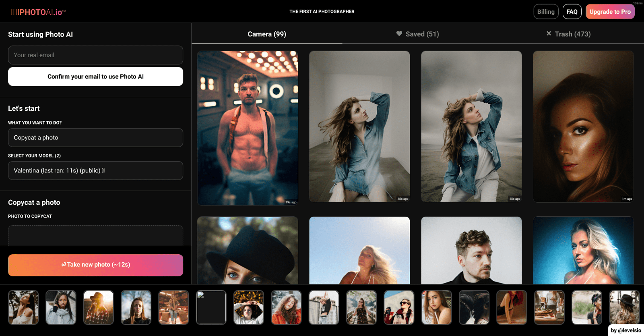644x336 pixels.
Task: Click the Upgrade to Pro button
Action: pyautogui.click(x=610, y=12)
